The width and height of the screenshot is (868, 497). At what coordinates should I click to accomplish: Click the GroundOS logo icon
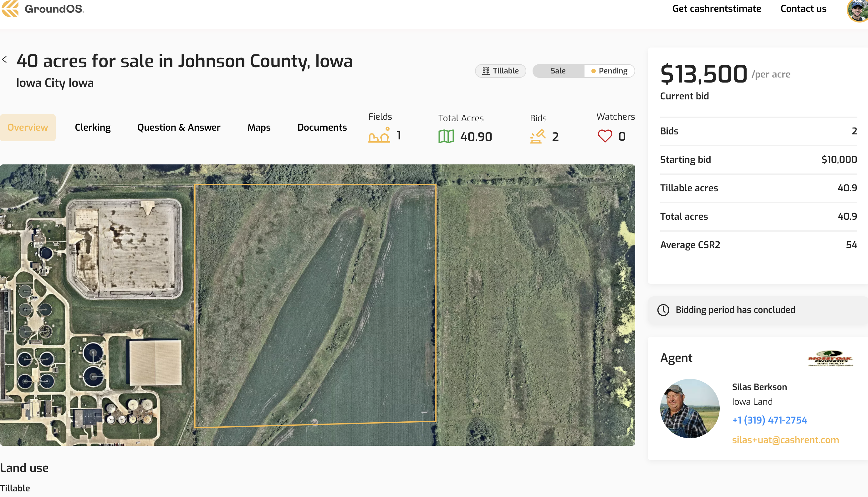point(10,8)
